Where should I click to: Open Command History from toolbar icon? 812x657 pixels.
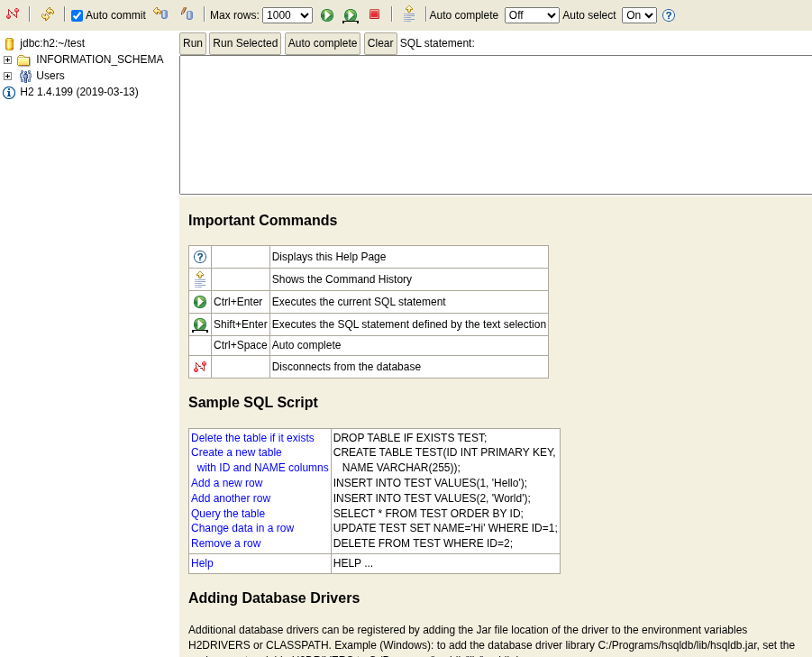pyautogui.click(x=409, y=14)
